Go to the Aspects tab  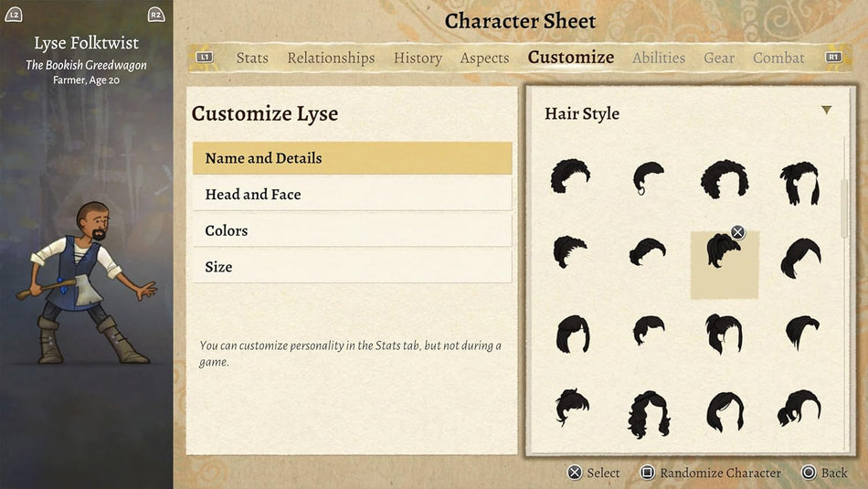[x=484, y=58]
